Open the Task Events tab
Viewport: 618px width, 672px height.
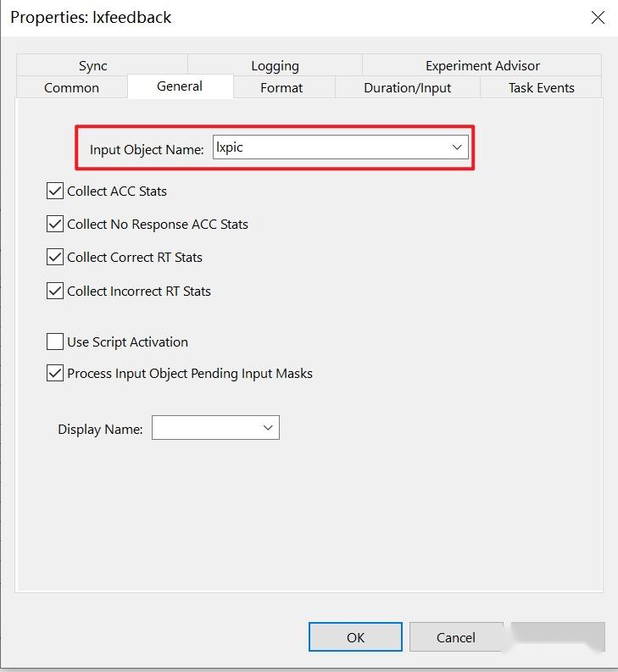point(541,87)
